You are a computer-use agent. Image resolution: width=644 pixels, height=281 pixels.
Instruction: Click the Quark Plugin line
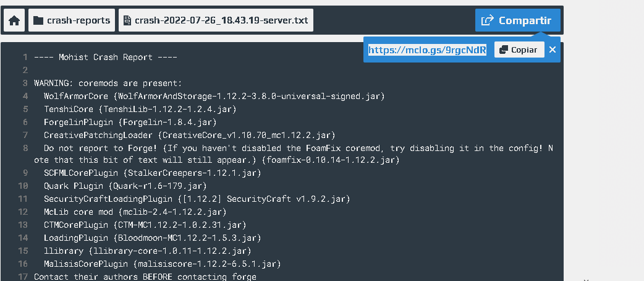(x=125, y=186)
